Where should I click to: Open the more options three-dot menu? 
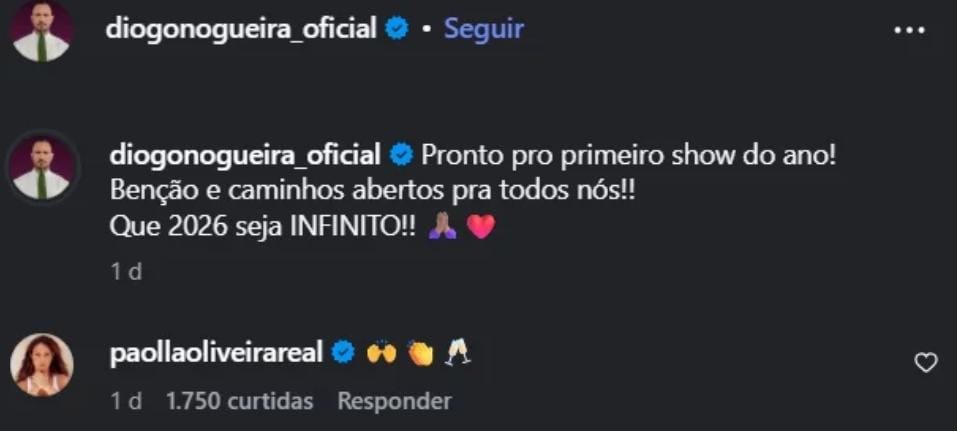point(908,30)
